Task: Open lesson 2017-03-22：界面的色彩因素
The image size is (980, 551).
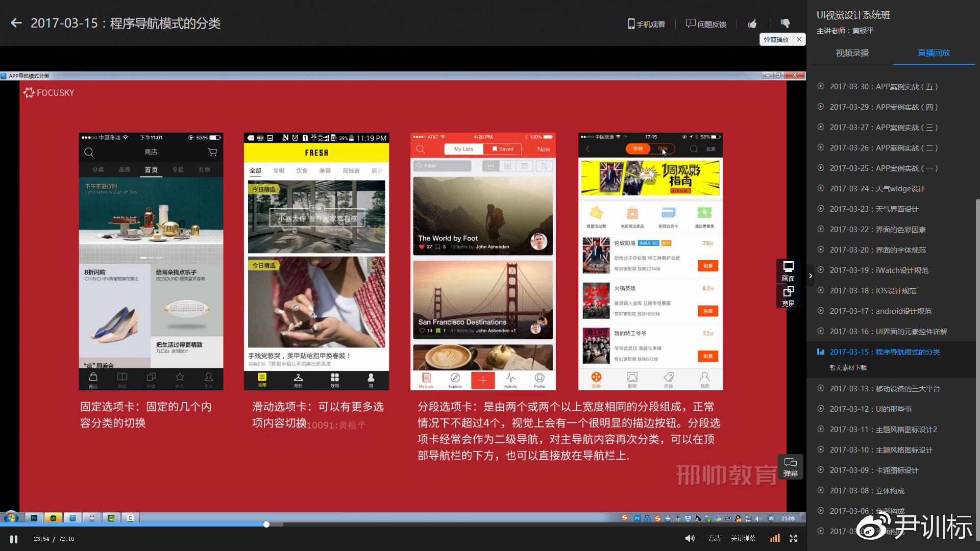Action: tap(877, 230)
